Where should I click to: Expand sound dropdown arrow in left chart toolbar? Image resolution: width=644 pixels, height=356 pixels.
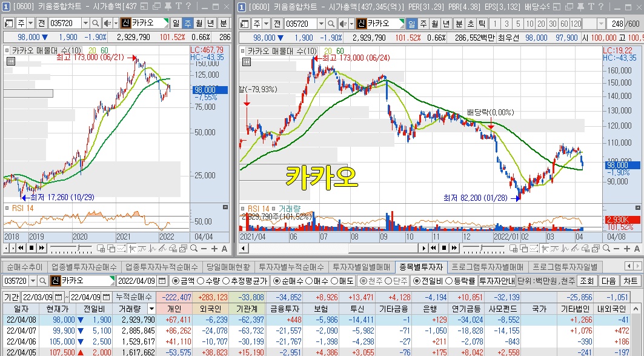tap(116, 23)
